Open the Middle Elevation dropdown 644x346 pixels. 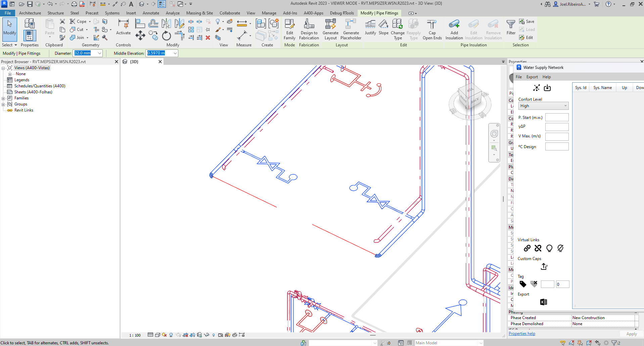pos(175,53)
